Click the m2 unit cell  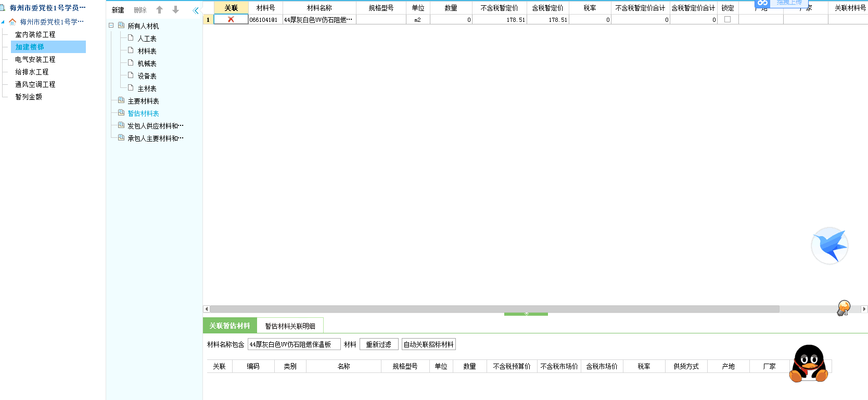[x=418, y=20]
